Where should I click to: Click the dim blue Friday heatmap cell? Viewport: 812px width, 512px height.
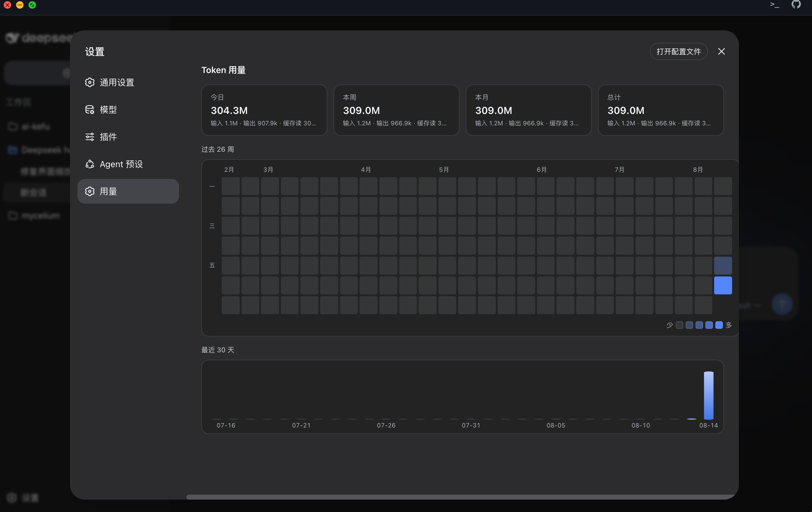pyautogui.click(x=723, y=266)
